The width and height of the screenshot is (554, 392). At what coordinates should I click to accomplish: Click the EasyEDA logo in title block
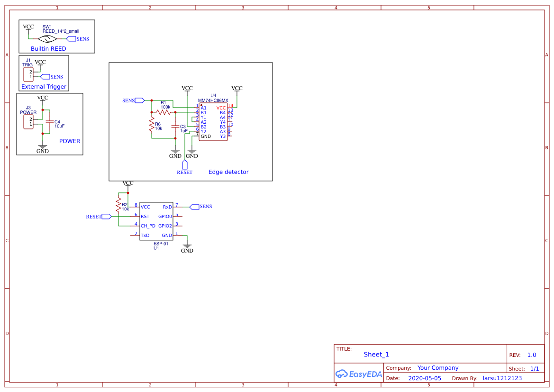(358, 374)
